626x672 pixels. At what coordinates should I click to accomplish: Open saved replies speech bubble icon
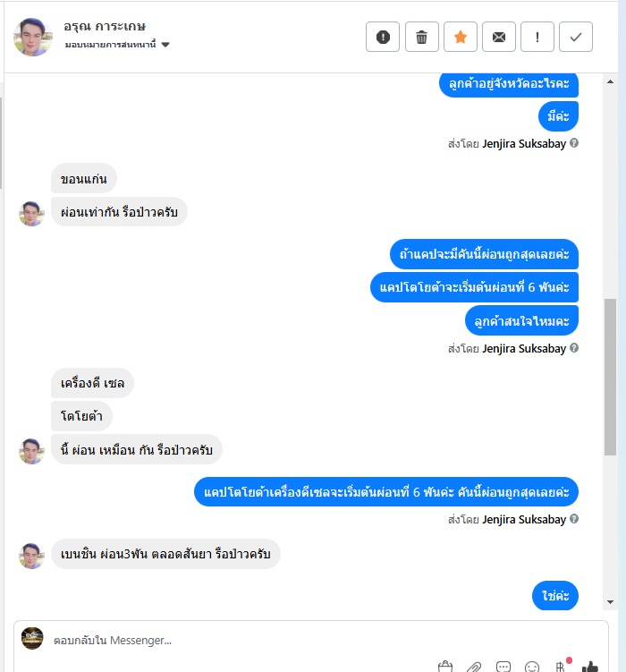coord(503,667)
